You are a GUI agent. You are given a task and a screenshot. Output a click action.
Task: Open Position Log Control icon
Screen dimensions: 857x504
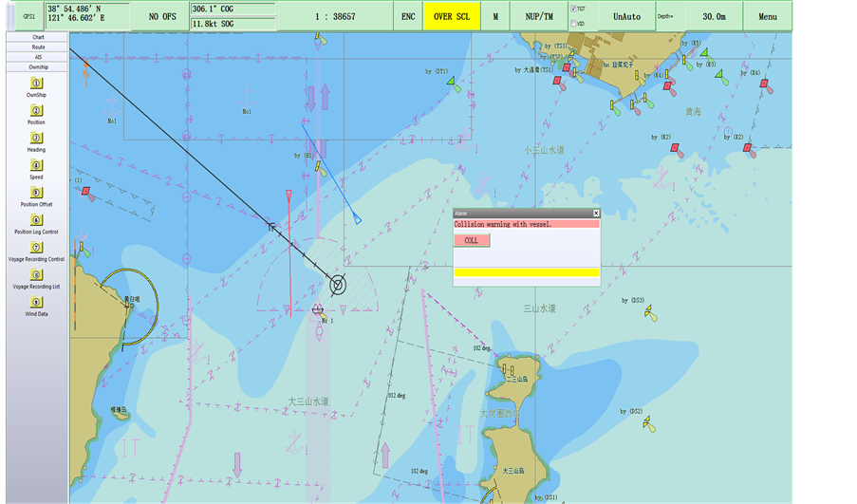[36, 220]
